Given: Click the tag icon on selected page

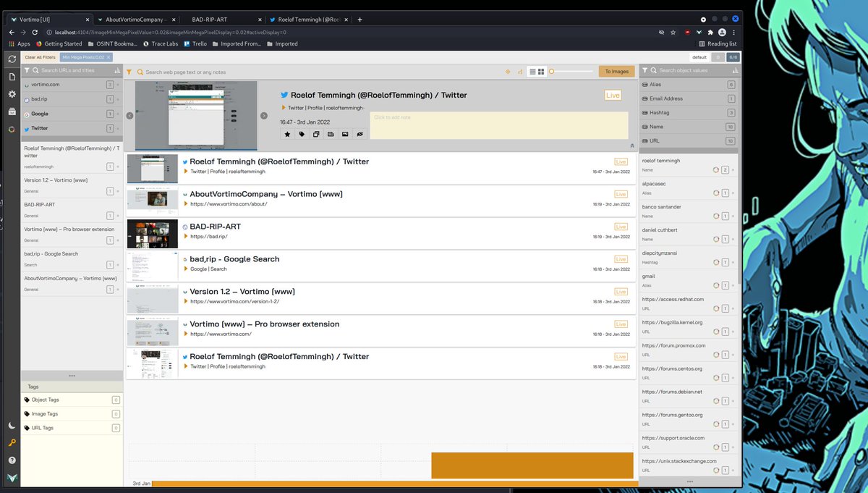Looking at the screenshot, I should pos(302,134).
